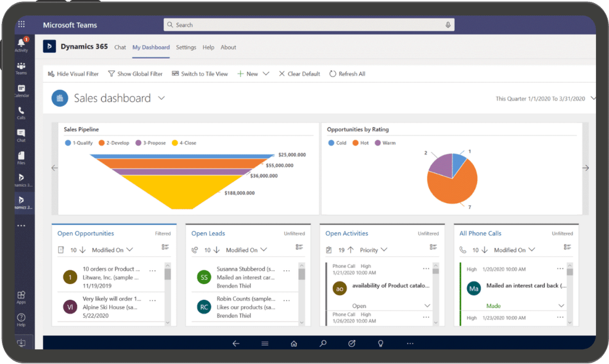Screen dimensions: 609x364
Task: Open the Help tab in Dynamics 365
Action: click(208, 47)
